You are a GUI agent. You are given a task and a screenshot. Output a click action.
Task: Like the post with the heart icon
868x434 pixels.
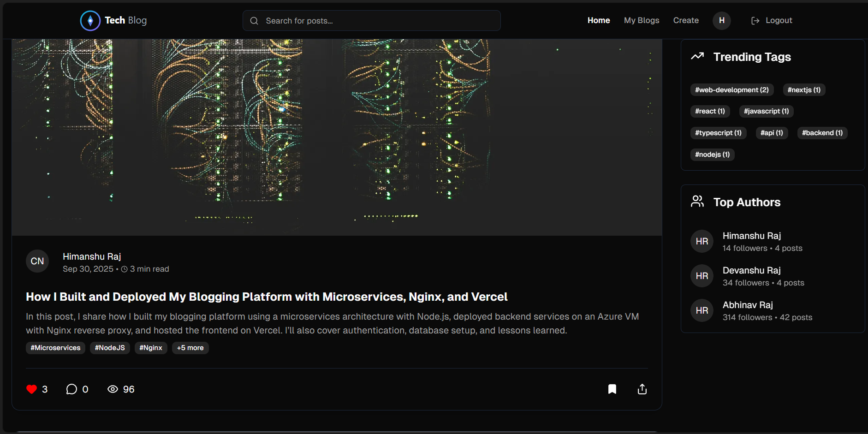coord(31,389)
